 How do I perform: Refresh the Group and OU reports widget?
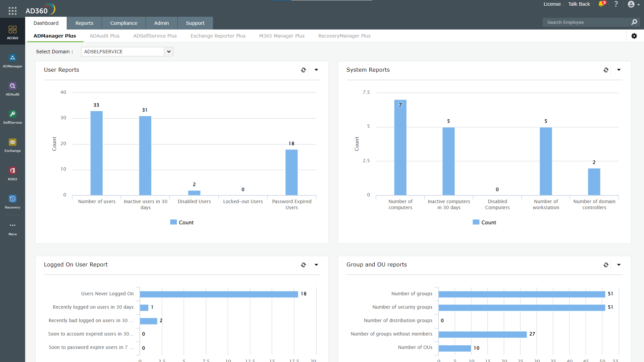606,265
